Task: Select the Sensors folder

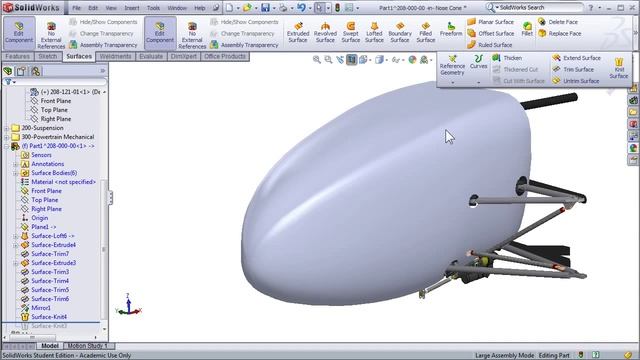Action: tap(36, 155)
